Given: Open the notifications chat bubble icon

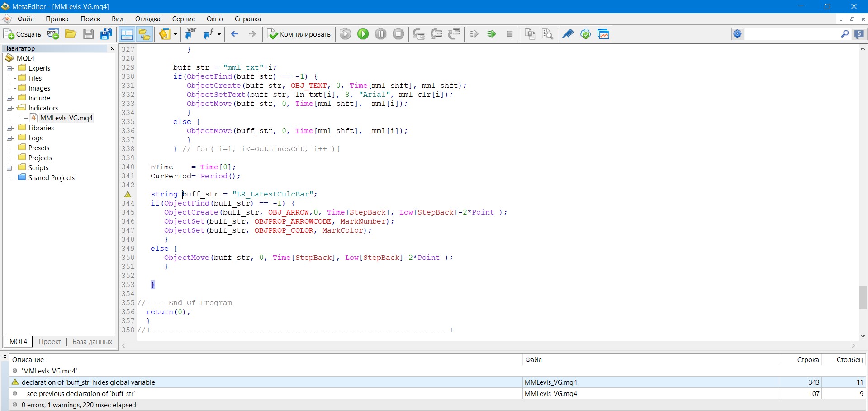Looking at the screenshot, I should (859, 34).
